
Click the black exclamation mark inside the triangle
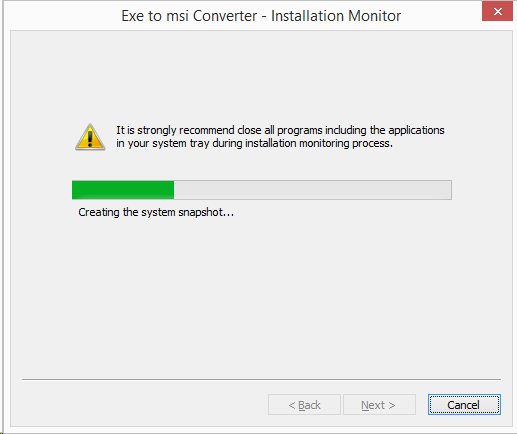tap(90, 139)
